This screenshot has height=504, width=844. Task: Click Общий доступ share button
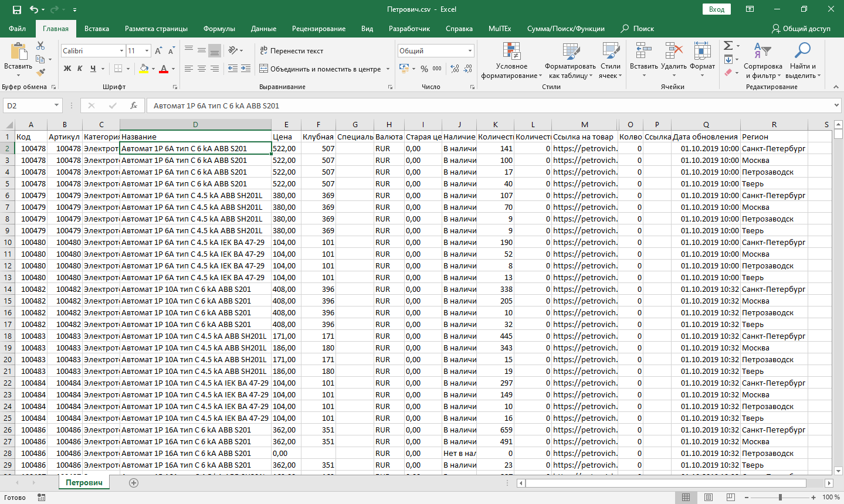tap(801, 29)
